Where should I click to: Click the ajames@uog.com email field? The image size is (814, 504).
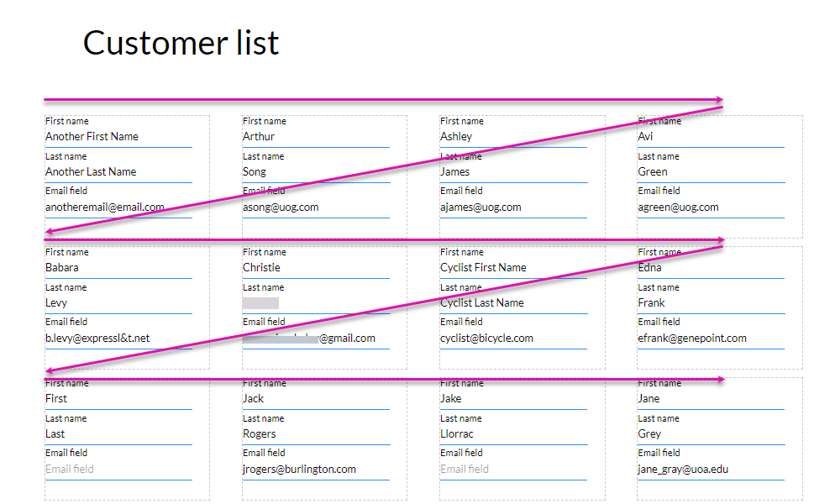(x=512, y=207)
